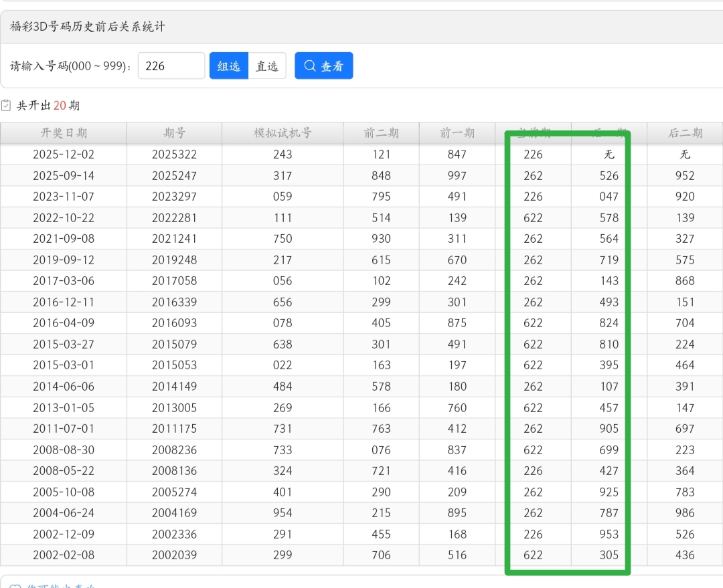Screen dimensions: 723x588
Task: Select the 直选 option
Action: click(x=267, y=66)
